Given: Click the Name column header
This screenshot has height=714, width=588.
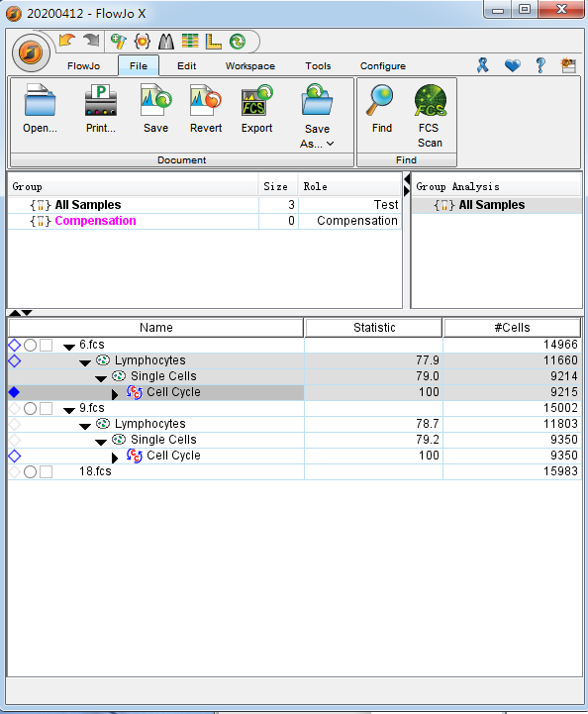Looking at the screenshot, I should pyautogui.click(x=155, y=328).
